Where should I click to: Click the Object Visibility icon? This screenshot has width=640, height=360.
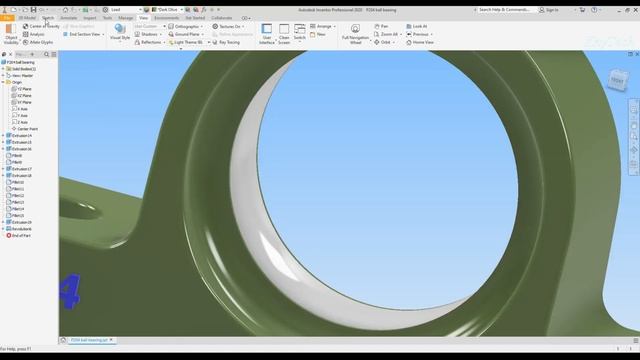[11, 29]
